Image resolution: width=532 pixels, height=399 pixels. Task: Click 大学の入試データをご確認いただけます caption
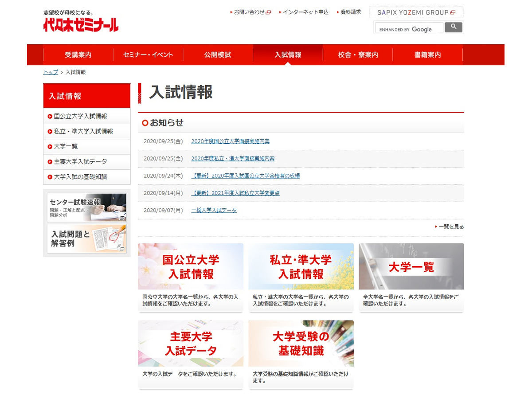point(189,374)
